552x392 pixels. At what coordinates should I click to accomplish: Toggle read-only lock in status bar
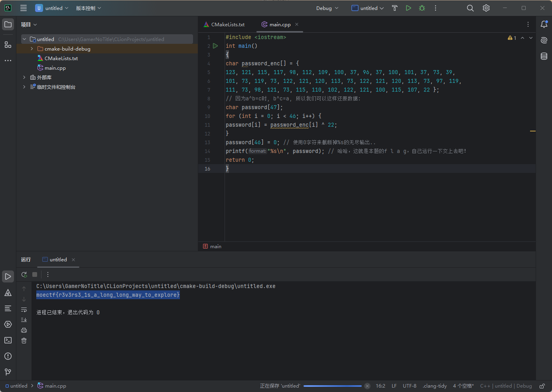pyautogui.click(x=542, y=386)
